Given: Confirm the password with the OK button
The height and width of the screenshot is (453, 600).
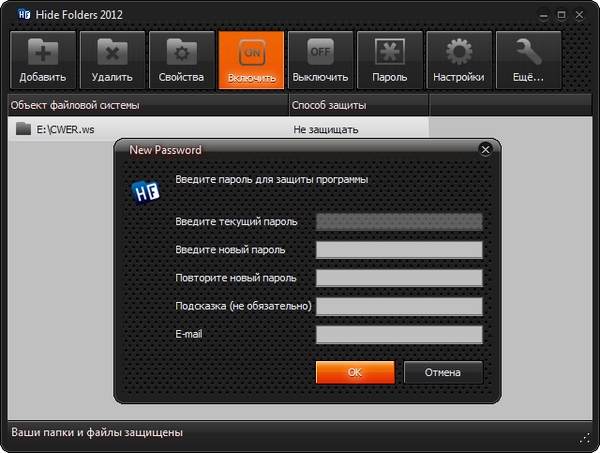Looking at the screenshot, I should click(x=354, y=372).
